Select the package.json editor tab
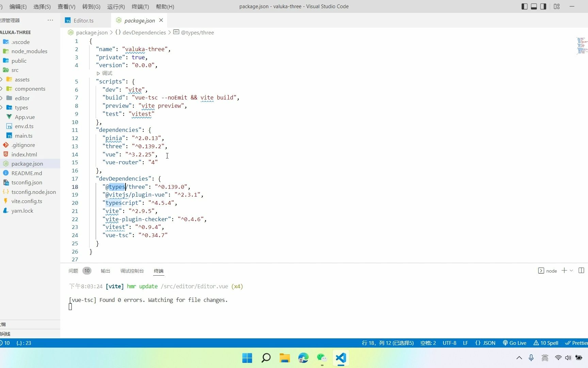 (140, 20)
